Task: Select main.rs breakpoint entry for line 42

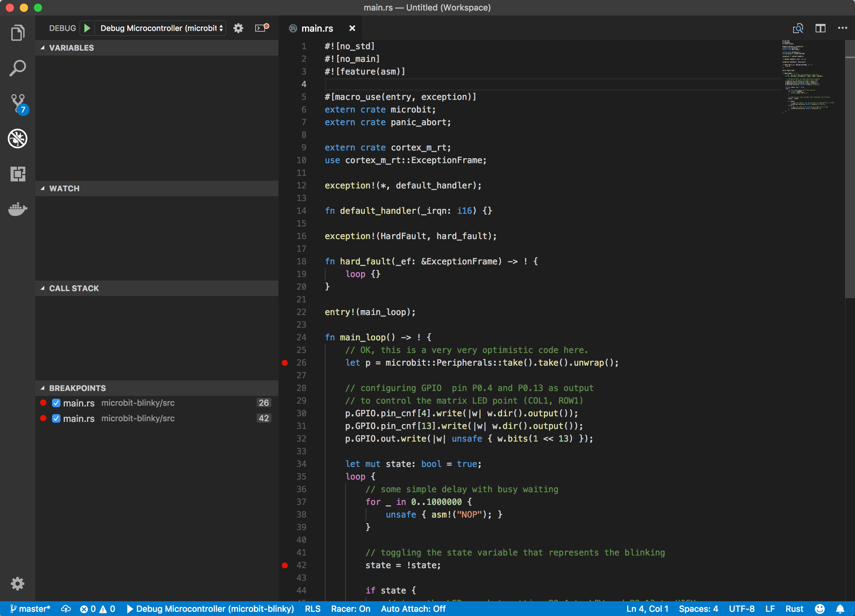Action: (157, 418)
